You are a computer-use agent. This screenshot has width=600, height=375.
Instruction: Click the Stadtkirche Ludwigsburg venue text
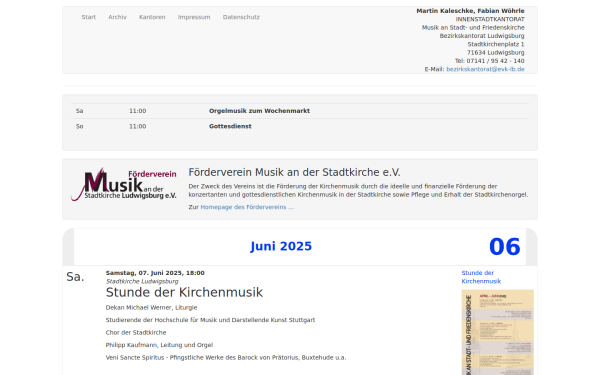(x=142, y=281)
